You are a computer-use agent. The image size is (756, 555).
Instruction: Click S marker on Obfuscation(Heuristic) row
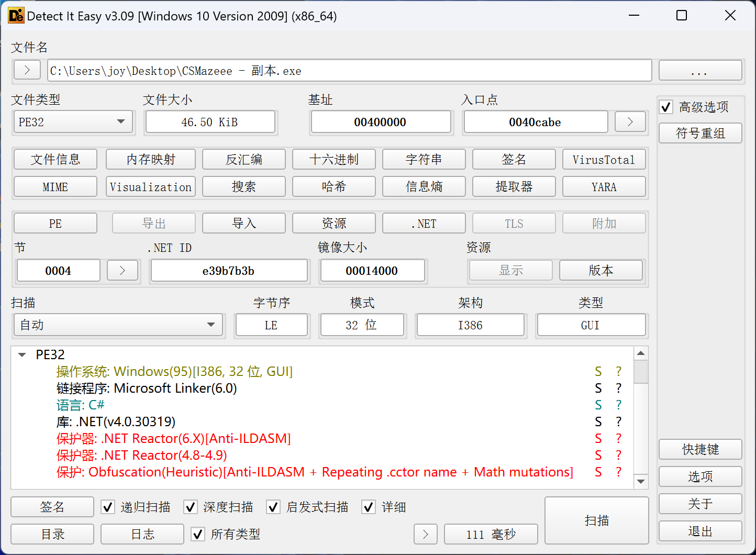point(598,472)
